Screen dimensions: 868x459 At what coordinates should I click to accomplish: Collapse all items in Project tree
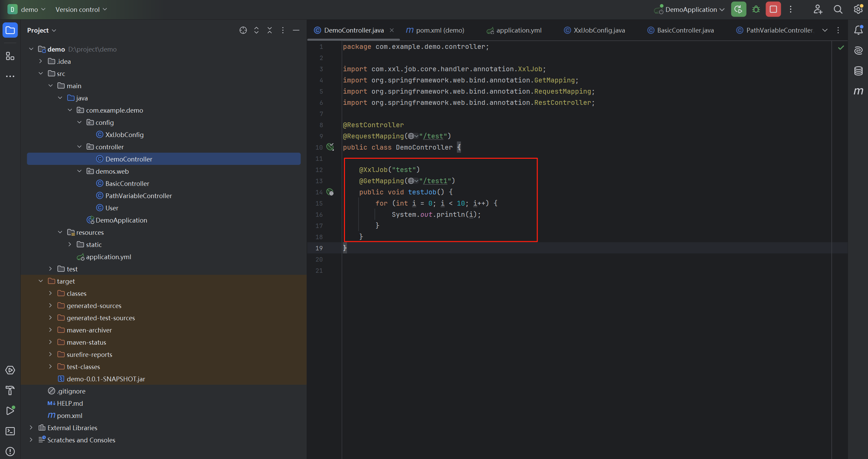[270, 30]
